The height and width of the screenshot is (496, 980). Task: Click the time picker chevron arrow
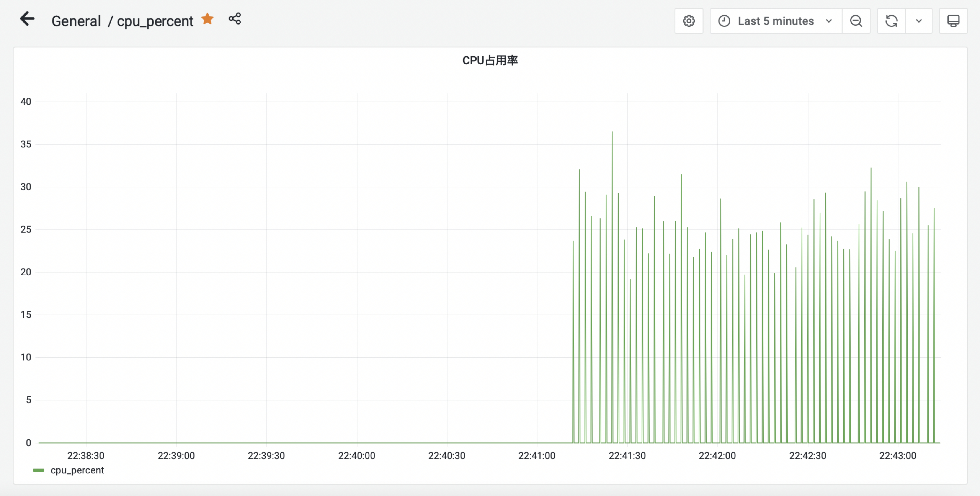(829, 21)
